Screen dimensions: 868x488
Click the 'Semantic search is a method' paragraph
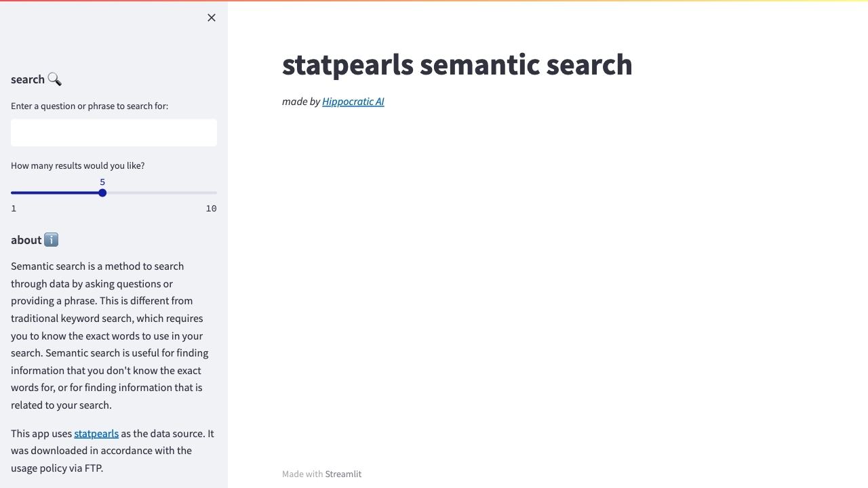tap(110, 335)
